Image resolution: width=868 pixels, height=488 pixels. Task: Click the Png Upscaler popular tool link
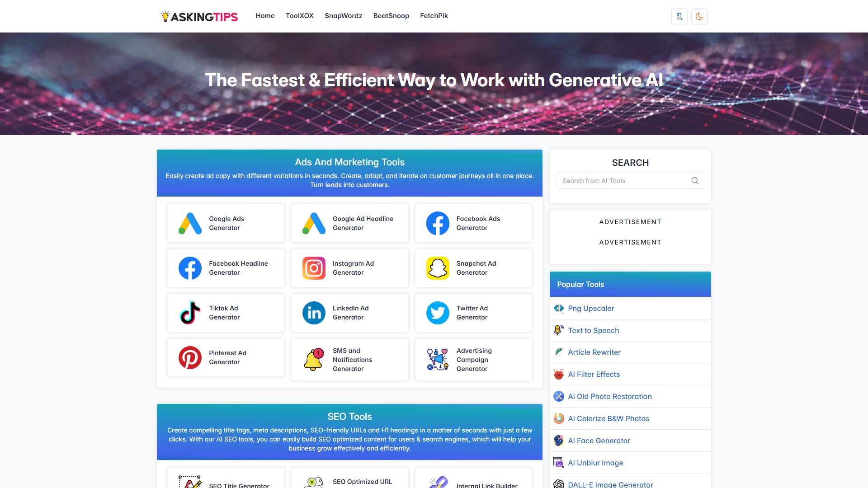590,308
